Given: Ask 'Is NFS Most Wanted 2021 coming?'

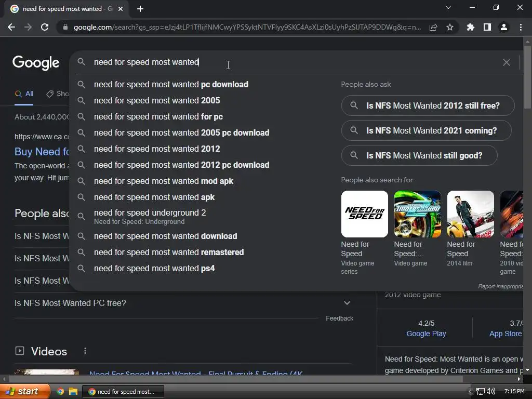Looking at the screenshot, I should pyautogui.click(x=426, y=130).
